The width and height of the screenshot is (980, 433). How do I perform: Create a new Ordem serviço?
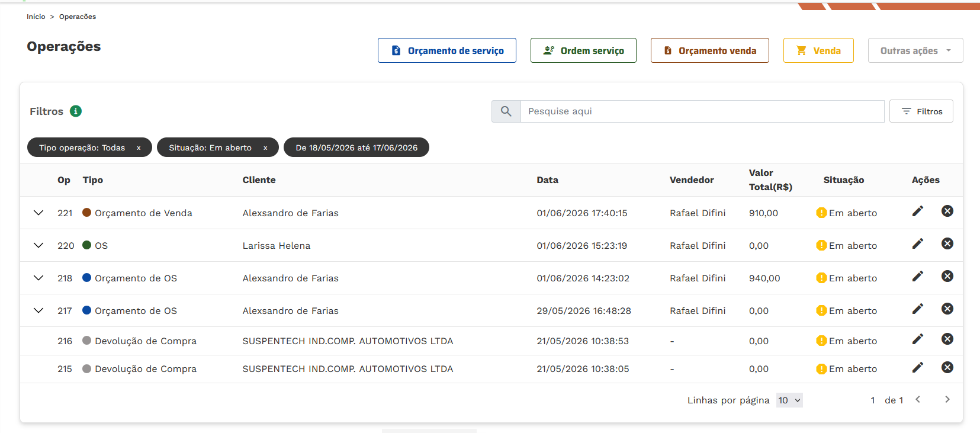pos(583,50)
